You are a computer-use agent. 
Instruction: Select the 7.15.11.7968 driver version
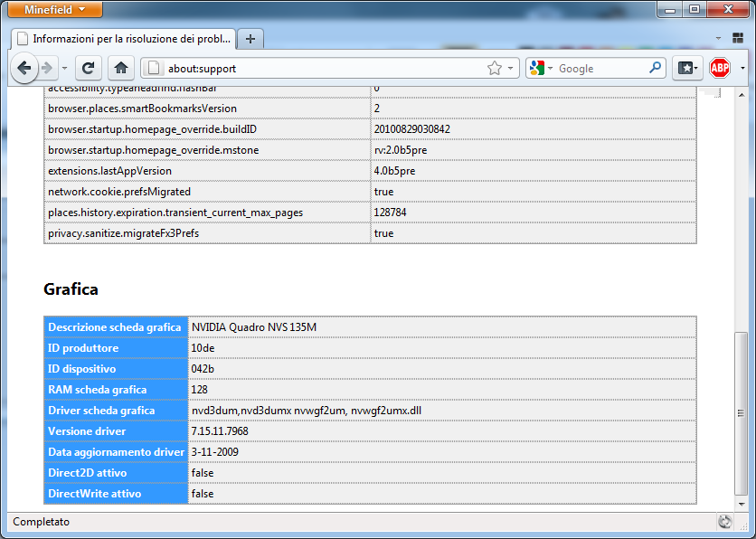point(220,431)
